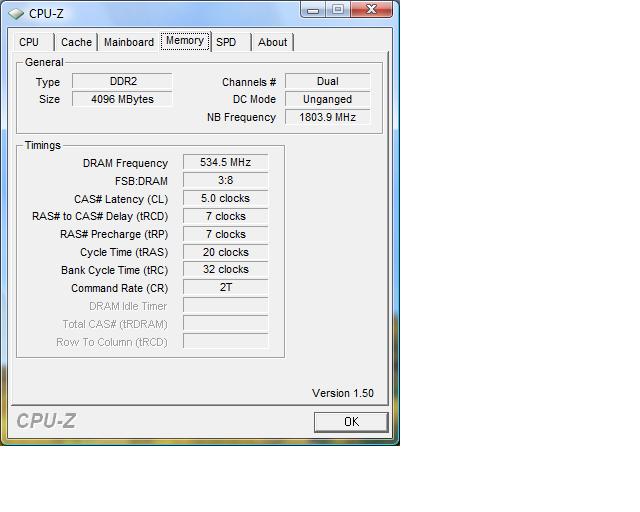Select the tRP 7 clocks value
The image size is (640, 512).
(226, 234)
